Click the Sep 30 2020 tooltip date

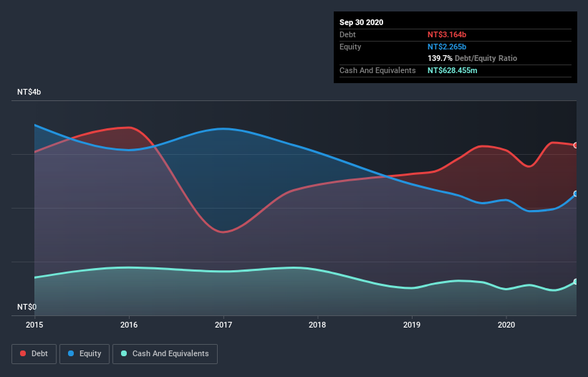pos(362,22)
